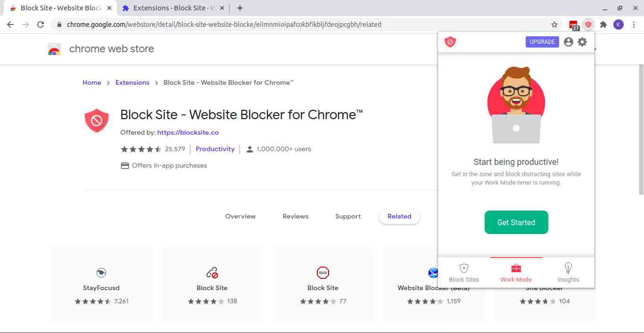
Task: Open Chrome's three-dot menu
Action: point(633,24)
